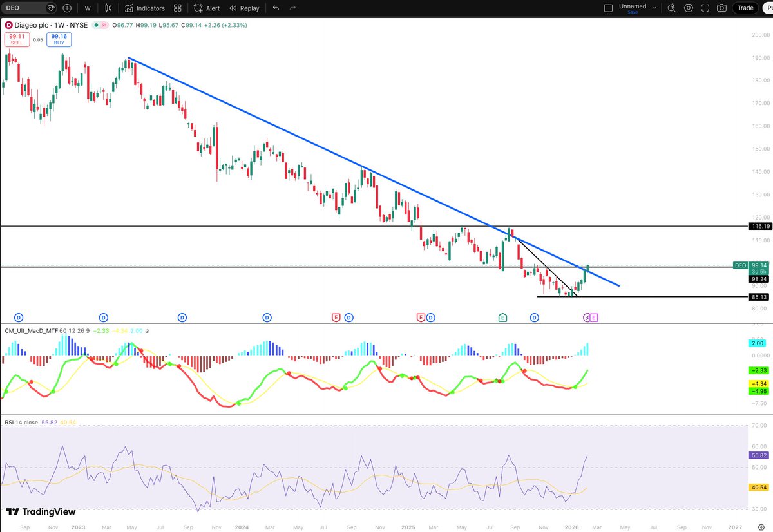Take a chart snapshot with camera icon
This screenshot has height=532, width=773.
722,8
